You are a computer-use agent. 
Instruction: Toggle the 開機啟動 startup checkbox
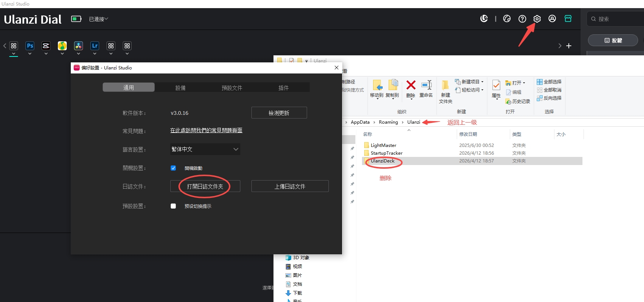pyautogui.click(x=173, y=168)
